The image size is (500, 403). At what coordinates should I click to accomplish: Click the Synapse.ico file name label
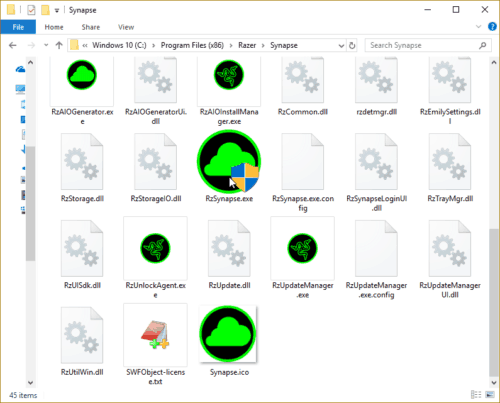pos(229,372)
